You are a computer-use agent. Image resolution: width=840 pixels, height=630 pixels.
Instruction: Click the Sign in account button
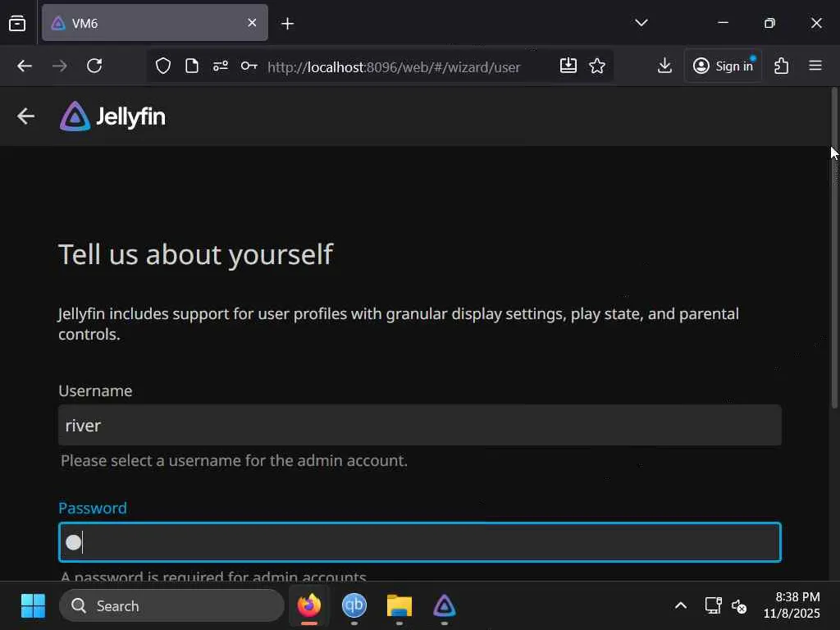coord(724,66)
